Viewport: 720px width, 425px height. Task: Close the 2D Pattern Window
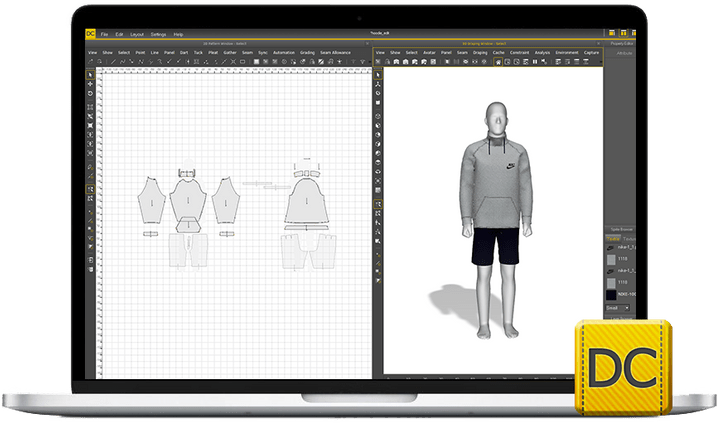pyautogui.click(x=368, y=44)
